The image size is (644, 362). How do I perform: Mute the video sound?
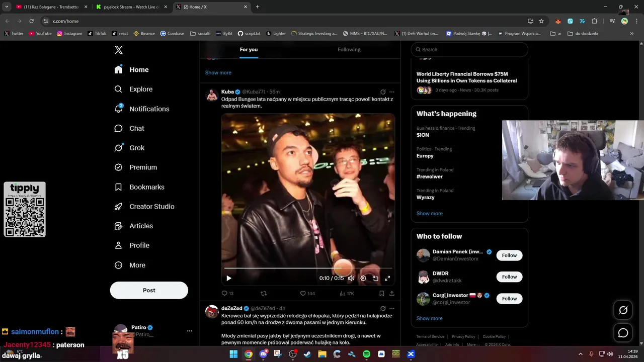[351, 278]
